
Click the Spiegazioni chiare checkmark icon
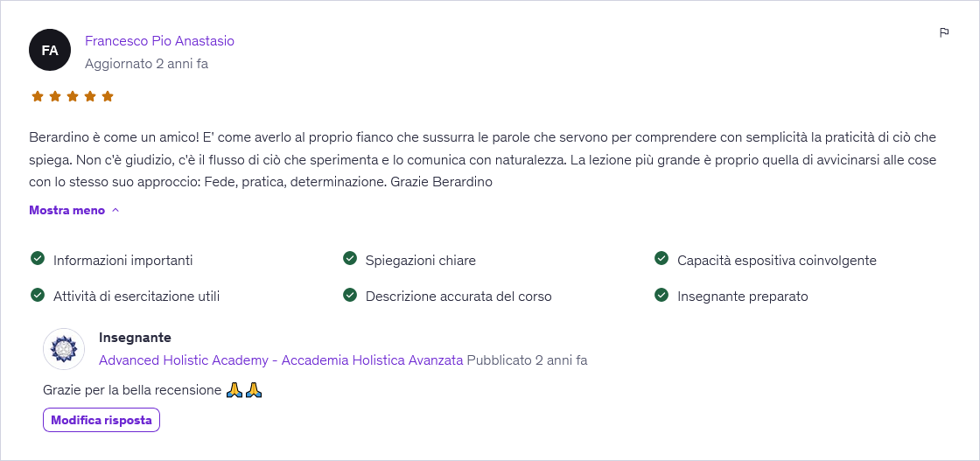(x=350, y=259)
